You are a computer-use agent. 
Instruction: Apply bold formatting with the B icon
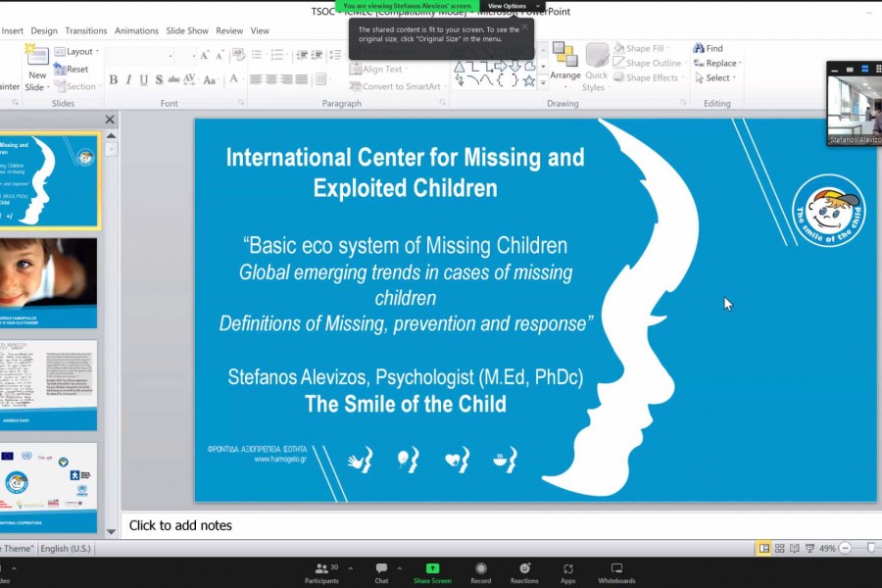[114, 80]
